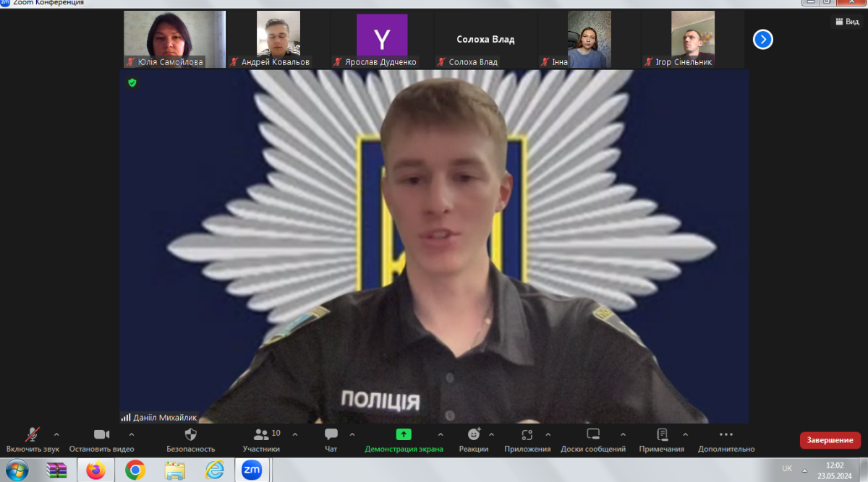Select Солоха Влад participant tile
This screenshot has width=868, height=482.
pyautogui.click(x=485, y=39)
